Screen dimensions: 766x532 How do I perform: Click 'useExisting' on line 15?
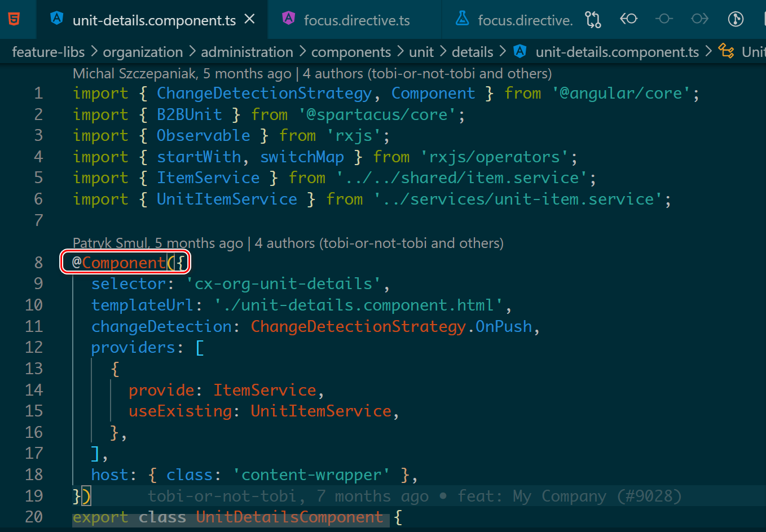click(180, 411)
